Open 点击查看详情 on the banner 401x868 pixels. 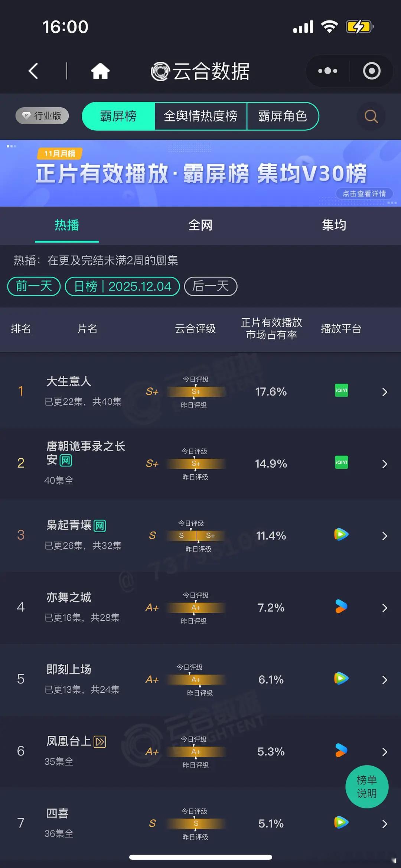point(365,194)
